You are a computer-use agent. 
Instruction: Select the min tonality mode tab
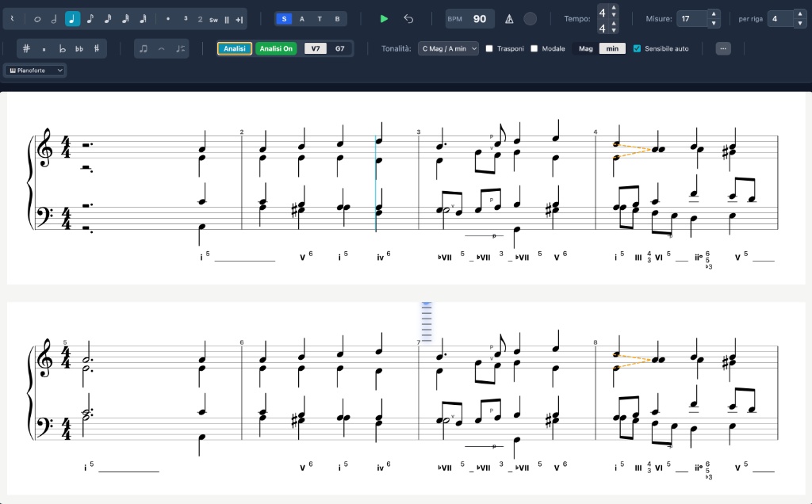pos(613,48)
